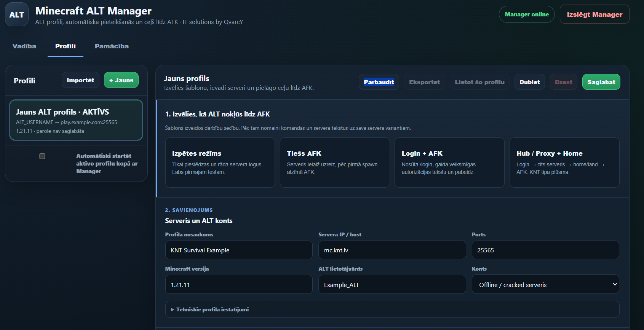Click the Izvēlies šablonu hint under Jauns profils

click(239, 88)
